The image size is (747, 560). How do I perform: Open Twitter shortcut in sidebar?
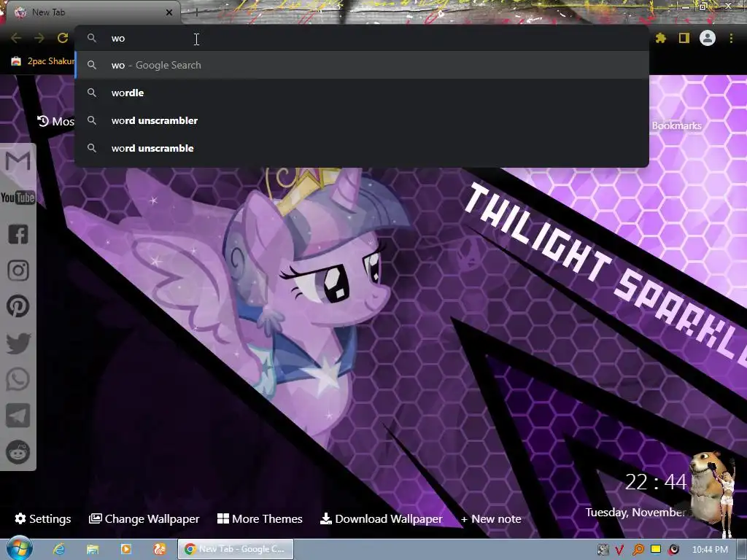(18, 343)
